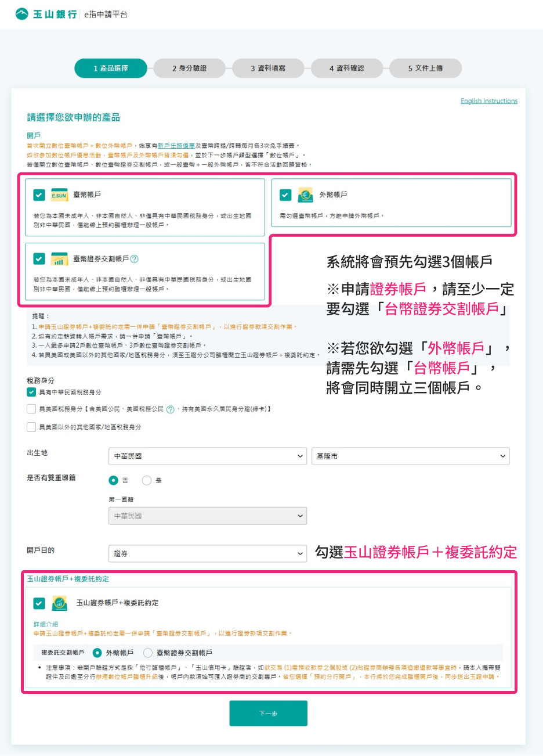Click the e指申請平台 title text
The width and height of the screenshot is (543, 756).
(x=106, y=15)
